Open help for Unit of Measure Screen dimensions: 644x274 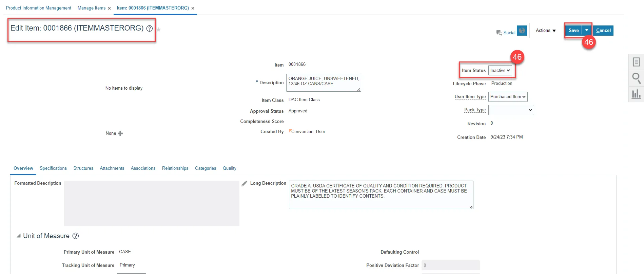[76, 236]
